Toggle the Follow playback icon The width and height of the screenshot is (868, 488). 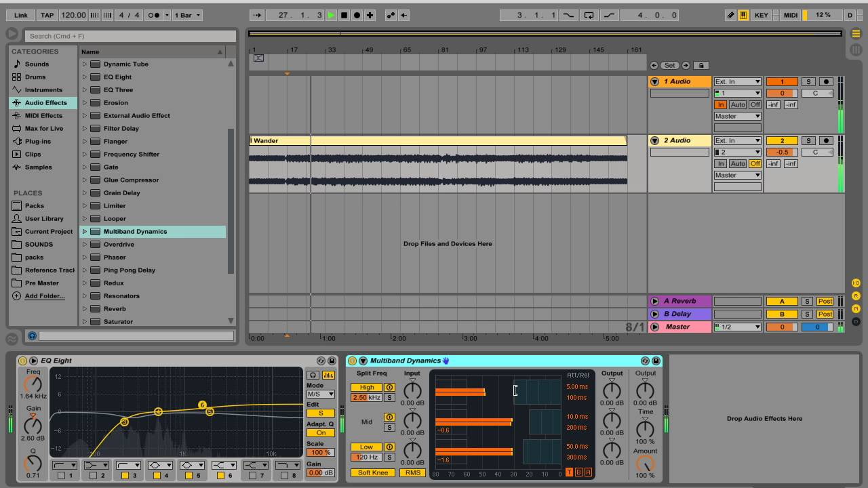tap(257, 15)
